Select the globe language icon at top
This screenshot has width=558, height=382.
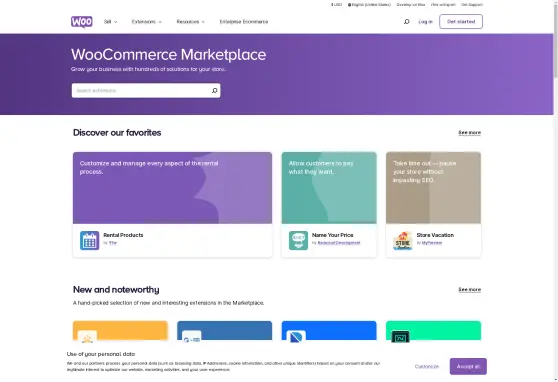349,5
